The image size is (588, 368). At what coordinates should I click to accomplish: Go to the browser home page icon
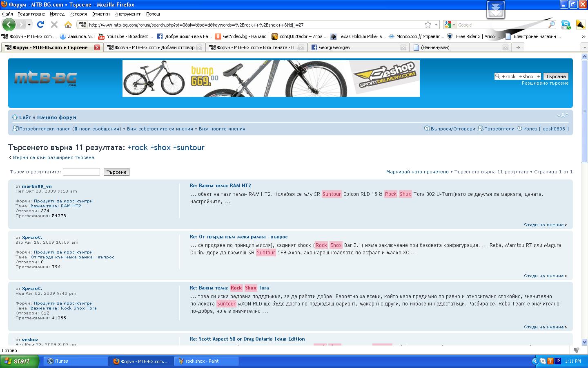click(x=68, y=25)
